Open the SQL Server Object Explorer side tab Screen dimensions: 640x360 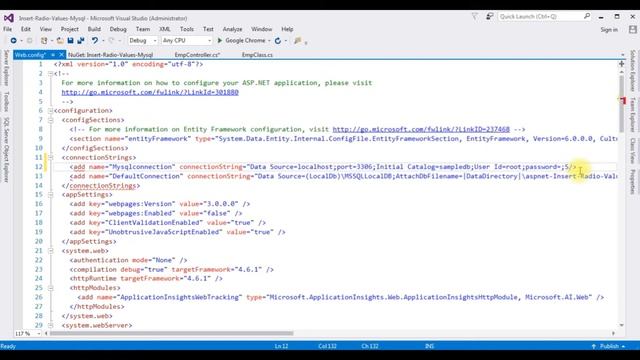[6, 150]
